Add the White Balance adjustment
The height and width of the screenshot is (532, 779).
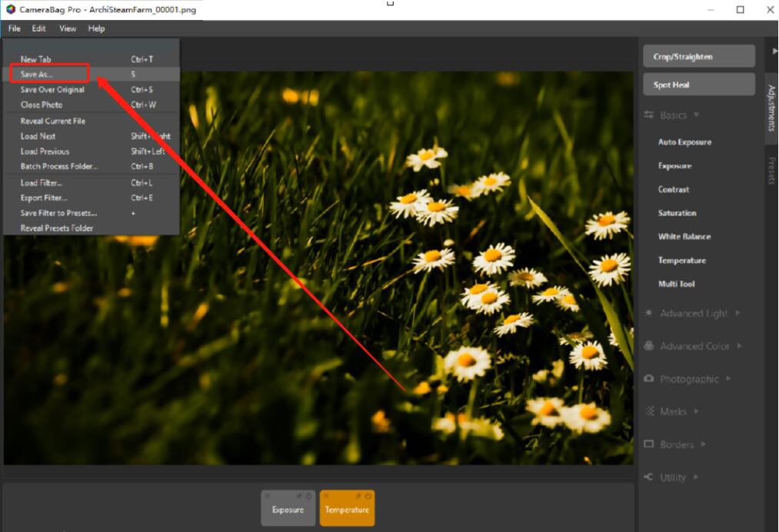[684, 237]
